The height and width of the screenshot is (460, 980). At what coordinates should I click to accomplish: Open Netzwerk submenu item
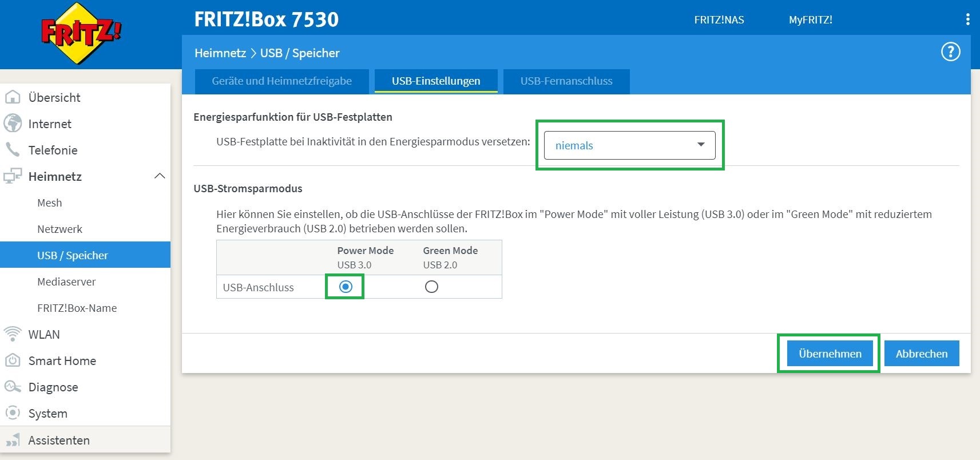pos(60,229)
